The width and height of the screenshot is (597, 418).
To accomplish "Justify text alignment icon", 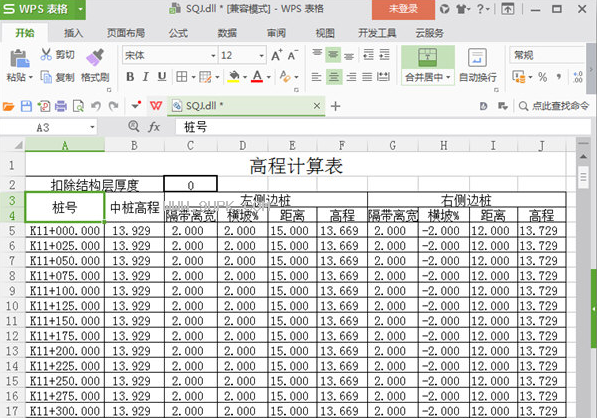I will click(367, 77).
